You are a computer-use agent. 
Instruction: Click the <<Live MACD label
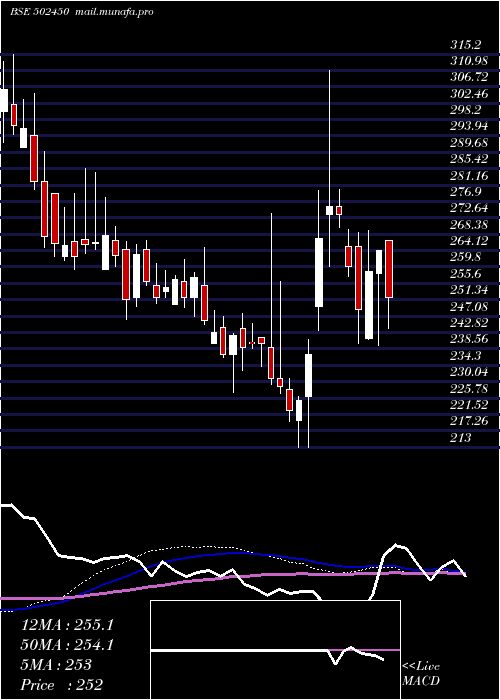tap(421, 674)
